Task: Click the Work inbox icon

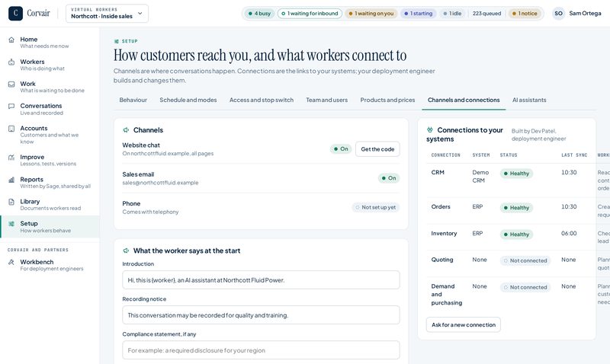Action: [x=11, y=84]
